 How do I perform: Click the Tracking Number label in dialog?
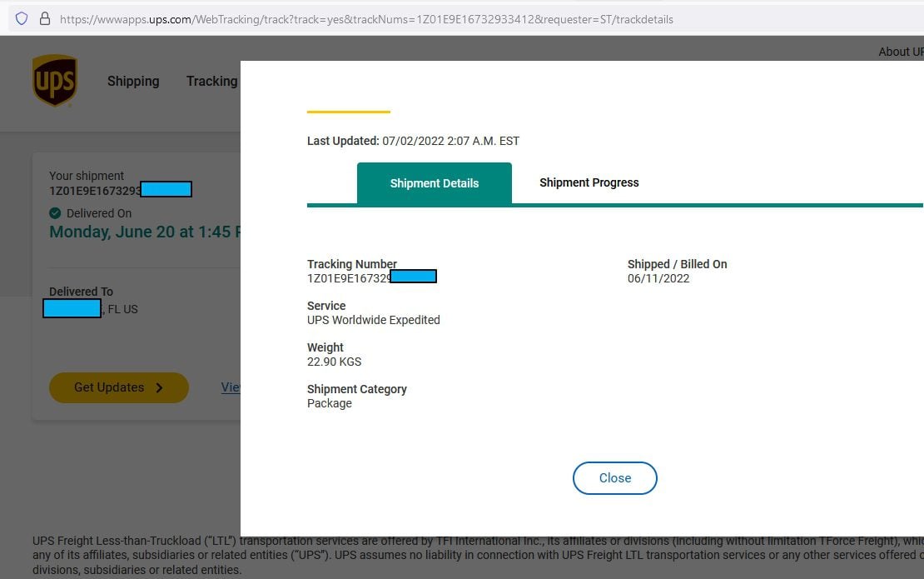352,264
